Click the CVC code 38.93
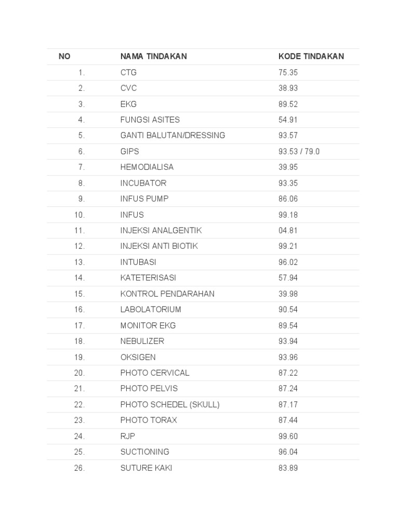 coord(288,88)
